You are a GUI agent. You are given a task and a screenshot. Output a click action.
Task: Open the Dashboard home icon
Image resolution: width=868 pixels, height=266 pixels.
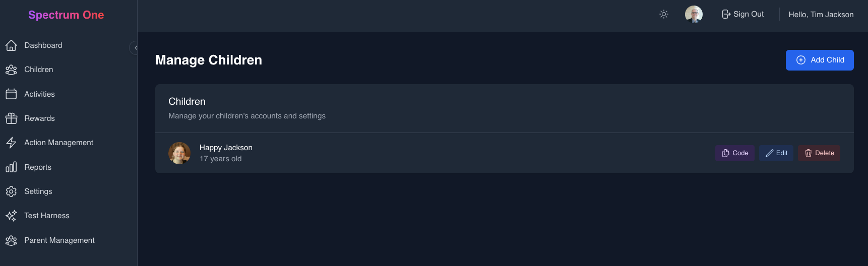11,45
